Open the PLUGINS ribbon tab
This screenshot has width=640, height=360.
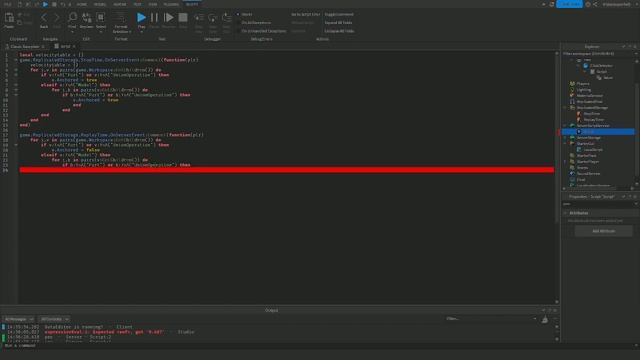[171, 4]
